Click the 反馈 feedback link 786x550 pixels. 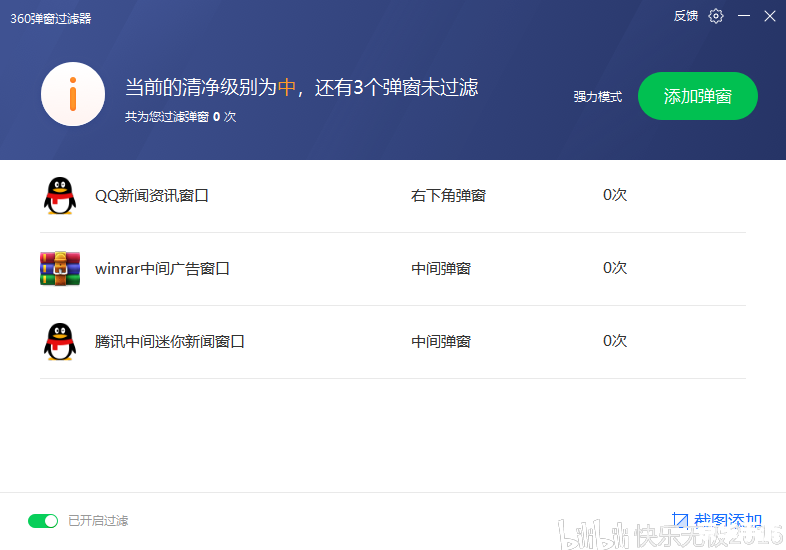pyautogui.click(x=686, y=16)
